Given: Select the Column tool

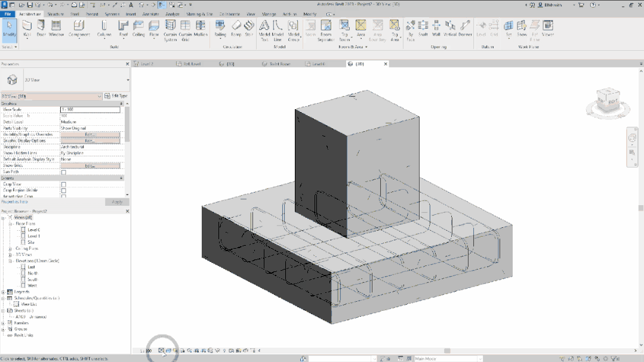Looking at the screenshot, I should (104, 29).
